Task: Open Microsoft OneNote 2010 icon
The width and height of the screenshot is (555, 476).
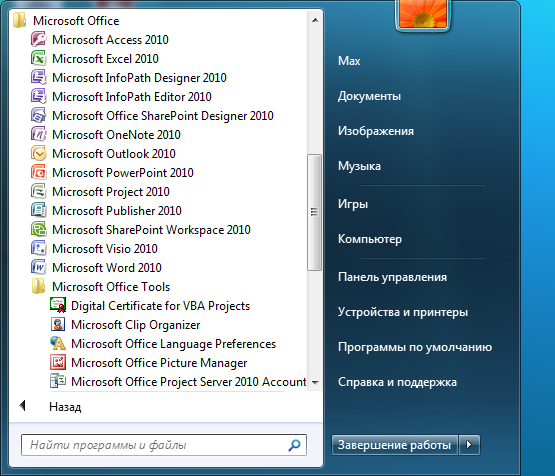Action: click(38, 134)
